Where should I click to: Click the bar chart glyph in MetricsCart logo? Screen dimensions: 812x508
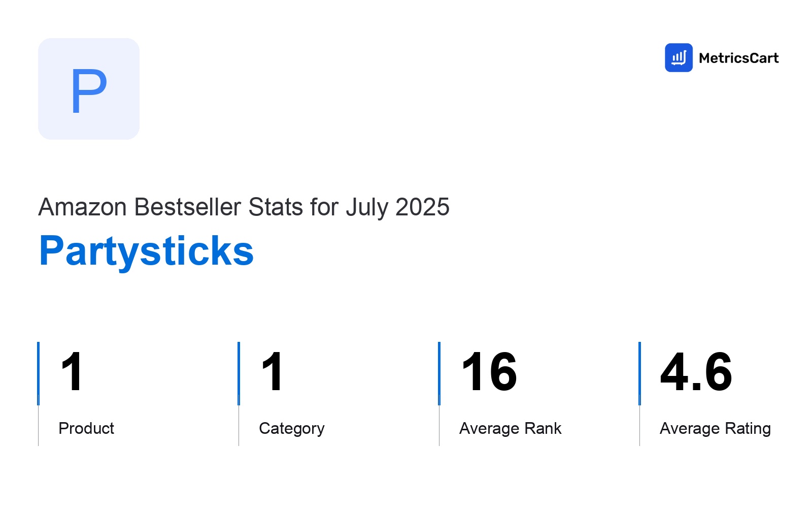[x=679, y=58]
